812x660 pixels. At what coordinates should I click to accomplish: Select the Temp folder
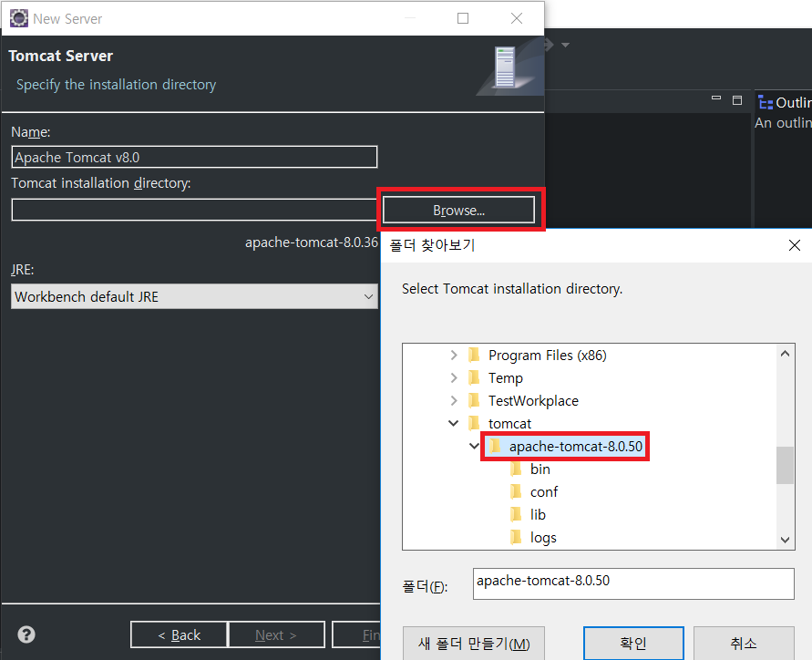[506, 377]
